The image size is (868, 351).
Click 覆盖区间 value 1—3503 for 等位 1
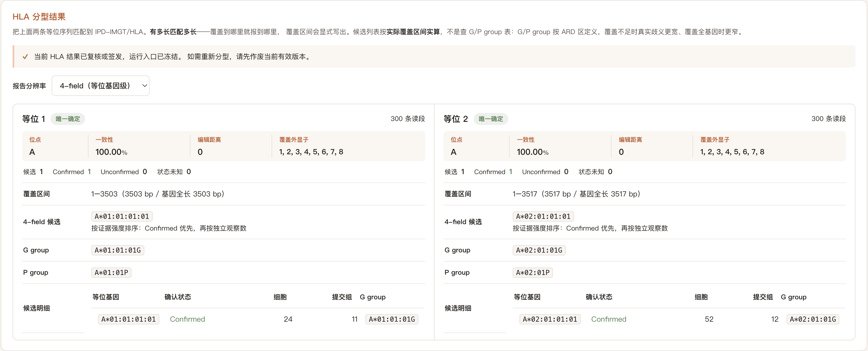(x=158, y=194)
